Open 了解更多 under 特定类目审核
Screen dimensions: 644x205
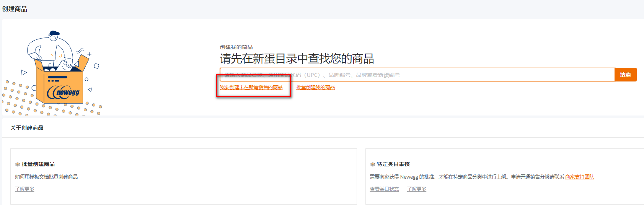(x=417, y=189)
